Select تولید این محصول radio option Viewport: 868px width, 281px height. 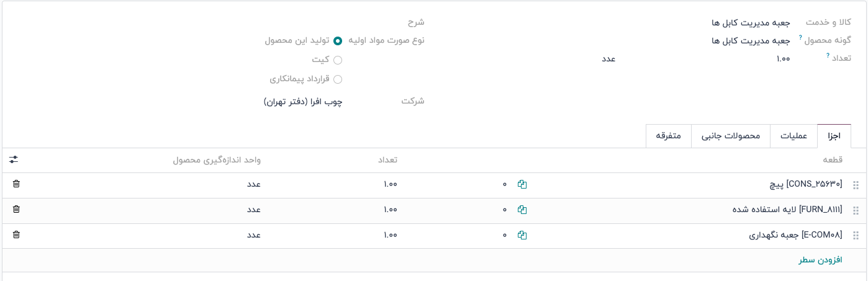point(338,41)
